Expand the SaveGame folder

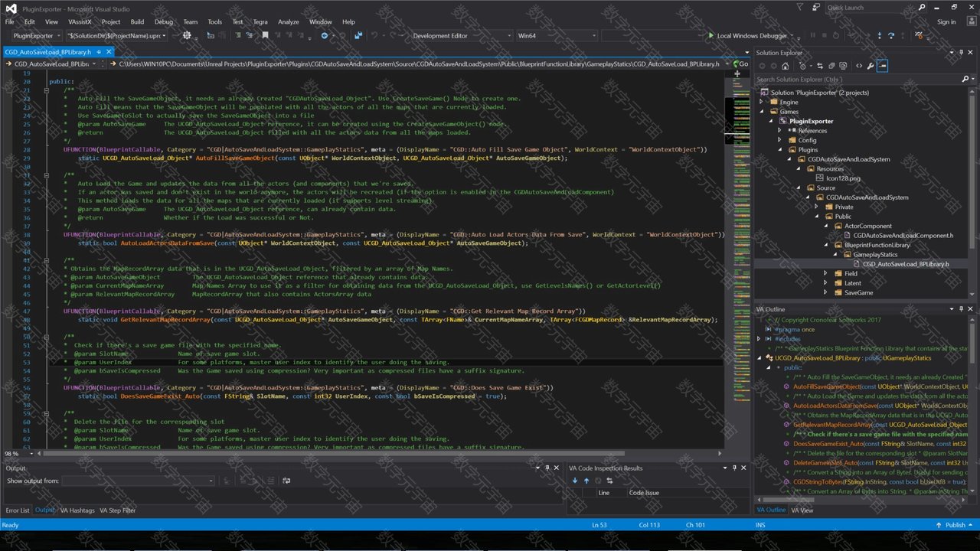(x=826, y=292)
